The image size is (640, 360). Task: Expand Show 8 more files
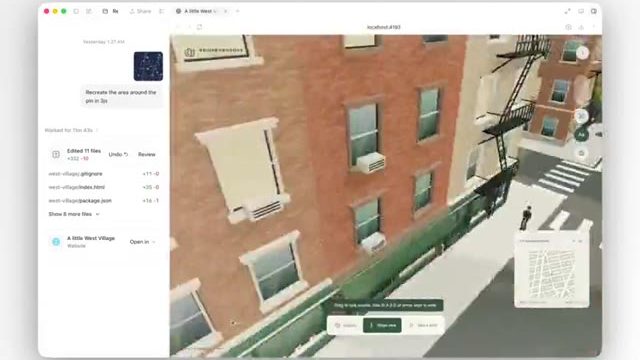click(x=74, y=214)
